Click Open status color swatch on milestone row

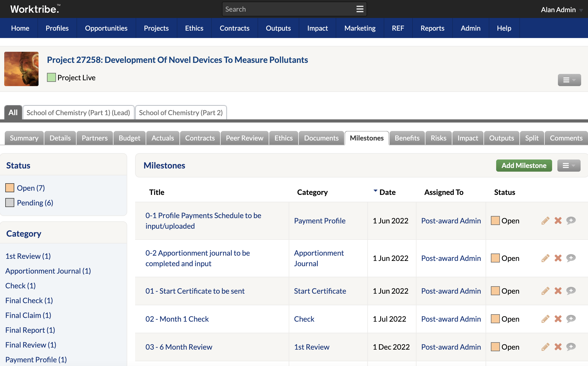[x=495, y=220]
